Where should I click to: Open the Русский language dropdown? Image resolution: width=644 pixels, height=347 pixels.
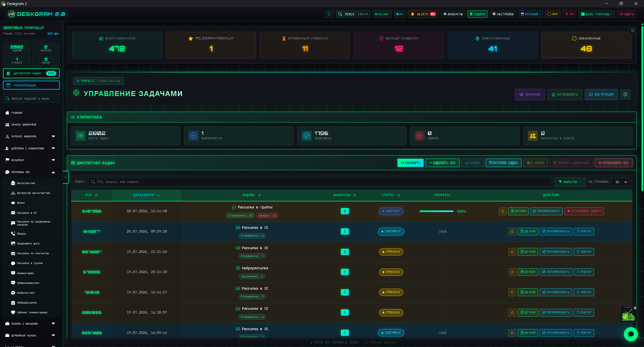531,14
